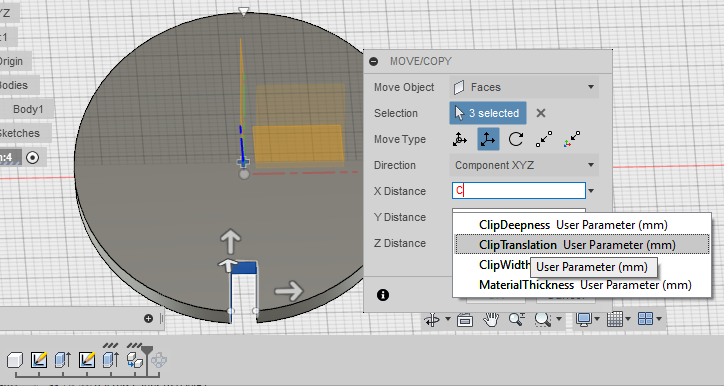Select the Sketches folder in the browser

(20, 133)
